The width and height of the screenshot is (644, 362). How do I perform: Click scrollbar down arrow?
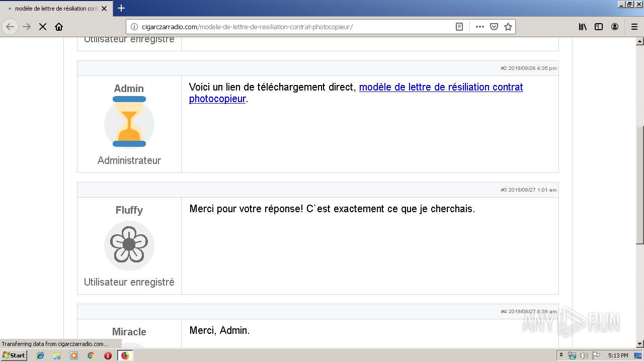640,344
